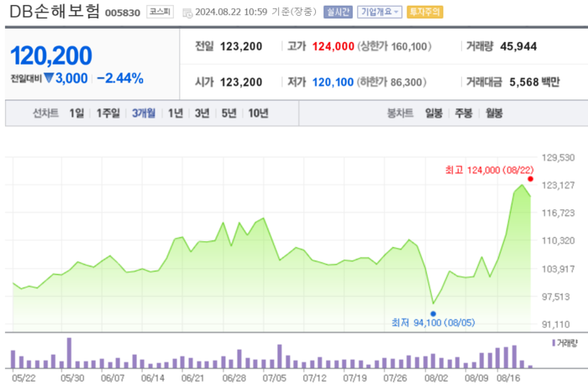Click the blue down-triangle price change icon
The image size is (588, 385).
[49, 77]
